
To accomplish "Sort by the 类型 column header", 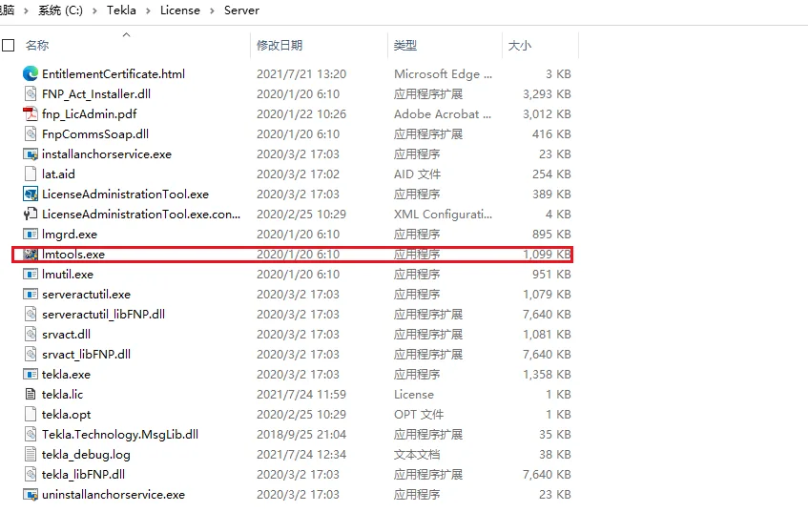I will click(x=405, y=46).
